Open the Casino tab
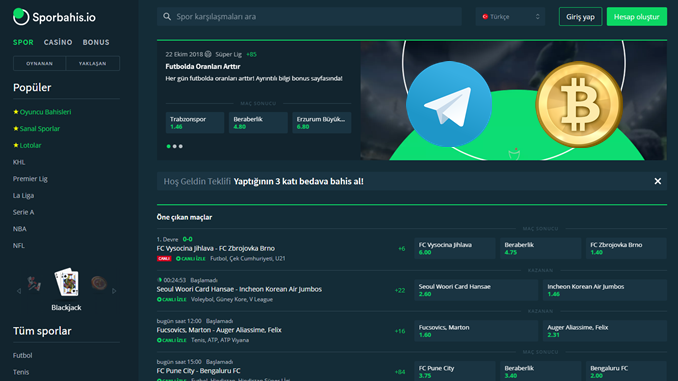The image size is (678, 381). point(58,42)
